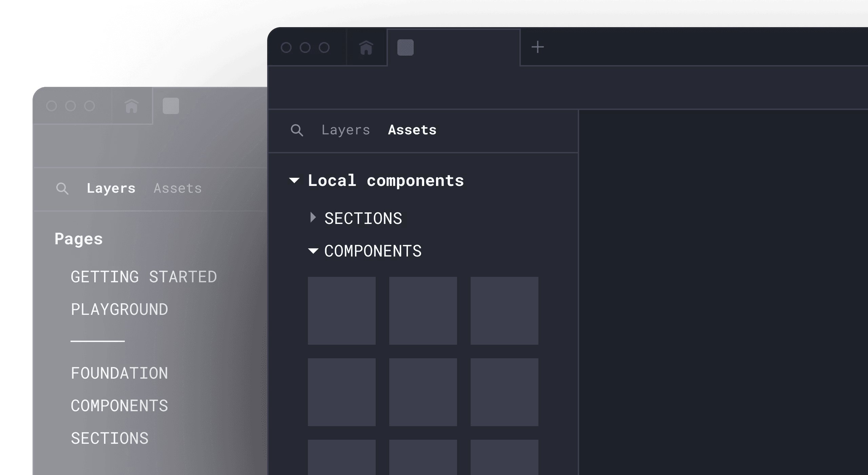Expand the SECTIONS folder in Assets
This screenshot has height=475, width=868.
pyautogui.click(x=313, y=218)
